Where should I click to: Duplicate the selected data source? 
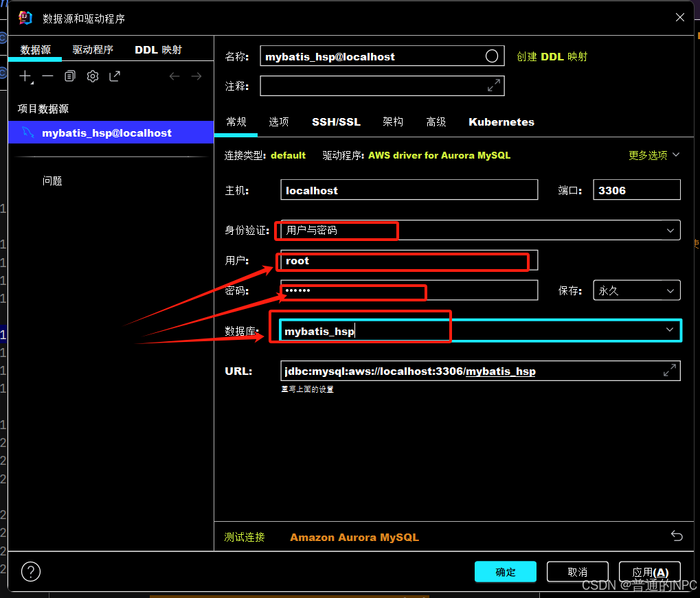[70, 76]
